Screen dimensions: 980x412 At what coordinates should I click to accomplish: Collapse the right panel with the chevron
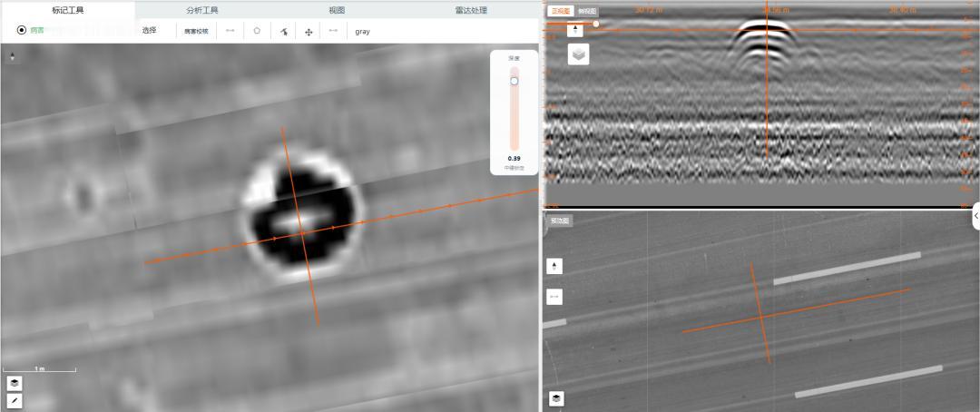(976, 216)
